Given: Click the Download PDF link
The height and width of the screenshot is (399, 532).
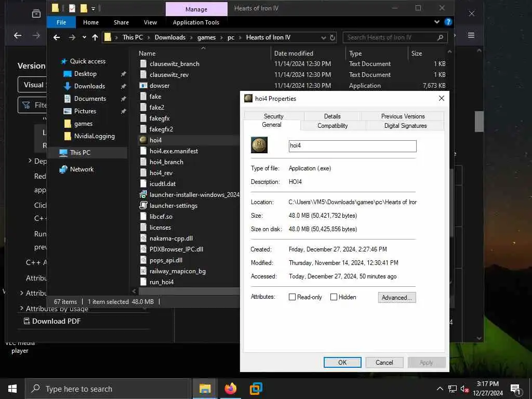Looking at the screenshot, I should click(52, 321).
